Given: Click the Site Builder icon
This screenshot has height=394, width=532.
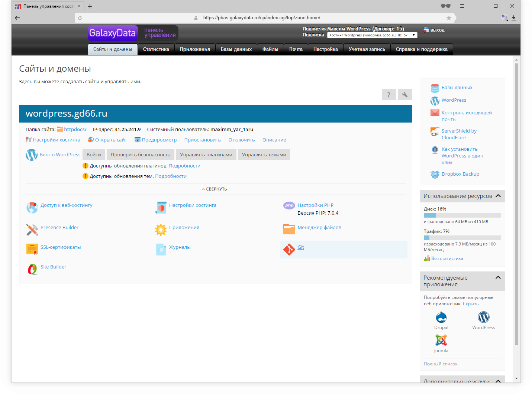Looking at the screenshot, I should 32,269.
